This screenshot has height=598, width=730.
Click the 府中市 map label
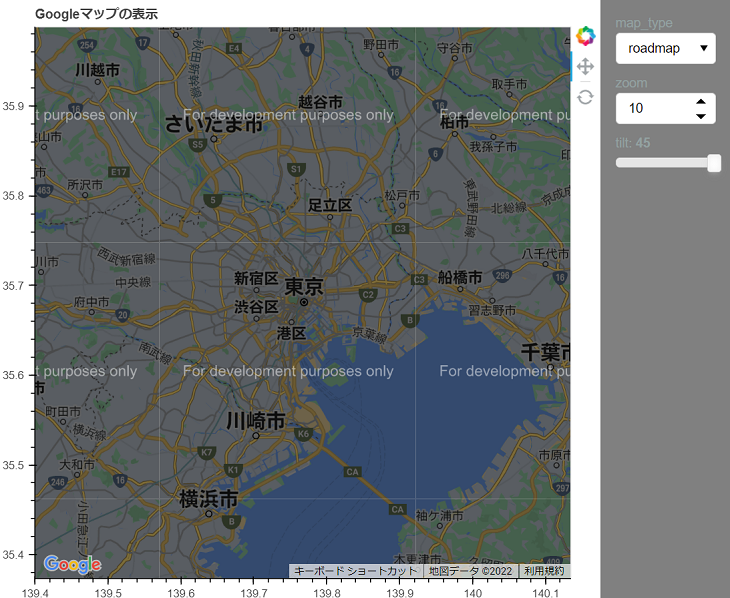(91, 302)
